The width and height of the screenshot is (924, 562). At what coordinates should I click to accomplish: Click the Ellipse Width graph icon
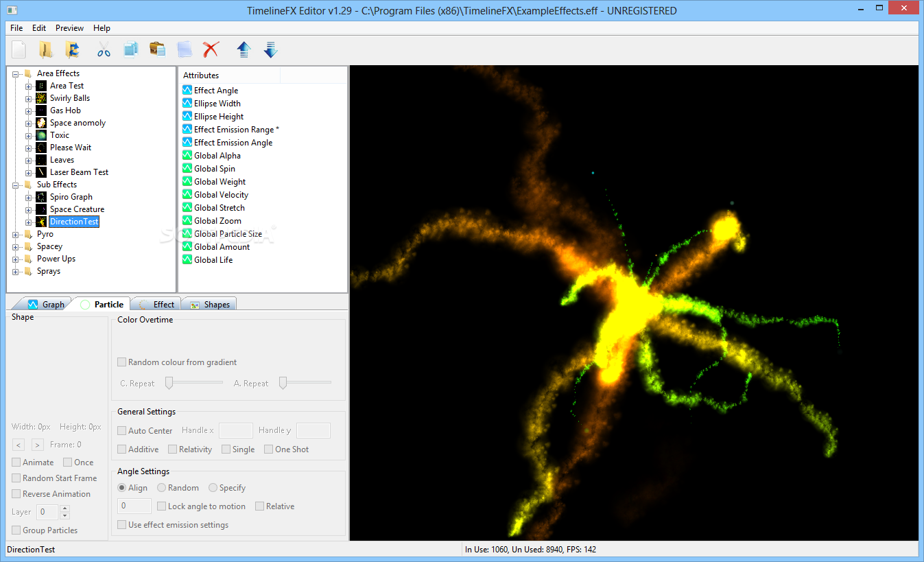[187, 104]
